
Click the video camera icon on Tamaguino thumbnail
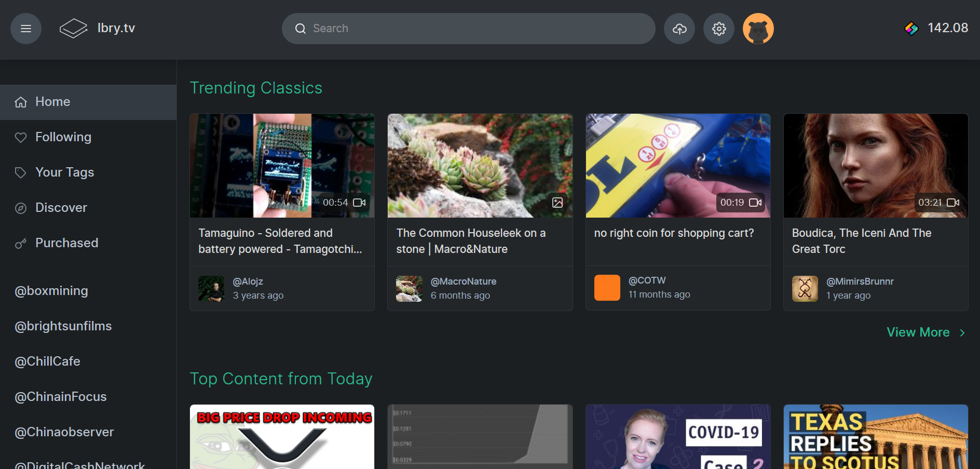(x=359, y=203)
